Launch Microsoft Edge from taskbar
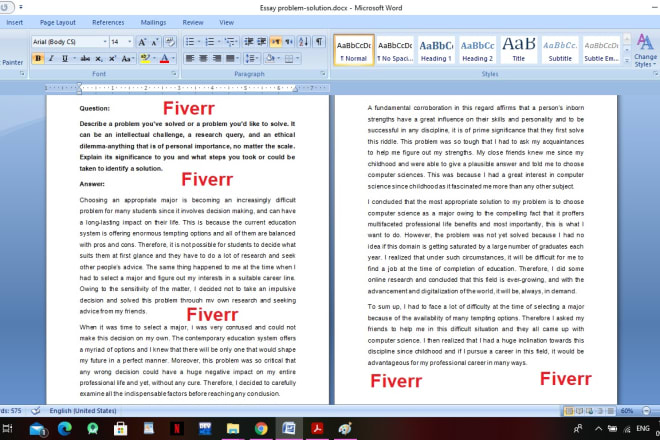Viewport: 660px width, 440px height. coord(64,429)
